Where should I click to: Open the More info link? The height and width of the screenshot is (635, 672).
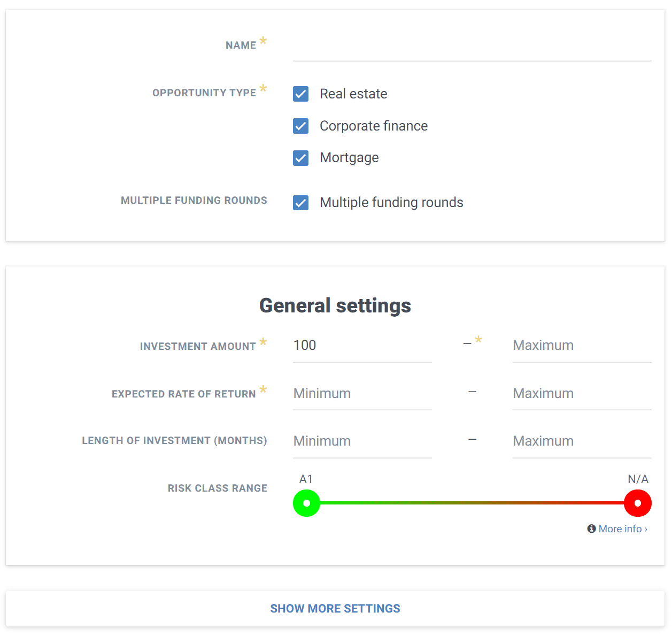(623, 529)
